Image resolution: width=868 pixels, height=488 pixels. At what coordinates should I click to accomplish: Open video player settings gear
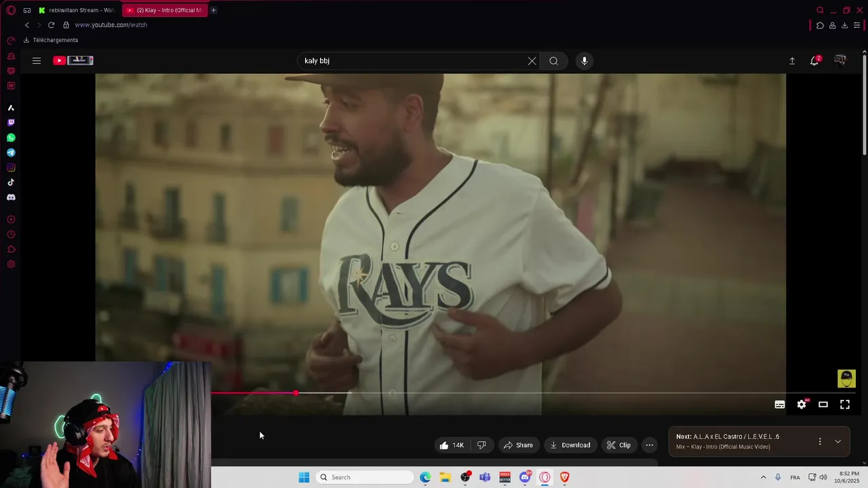pyautogui.click(x=802, y=405)
